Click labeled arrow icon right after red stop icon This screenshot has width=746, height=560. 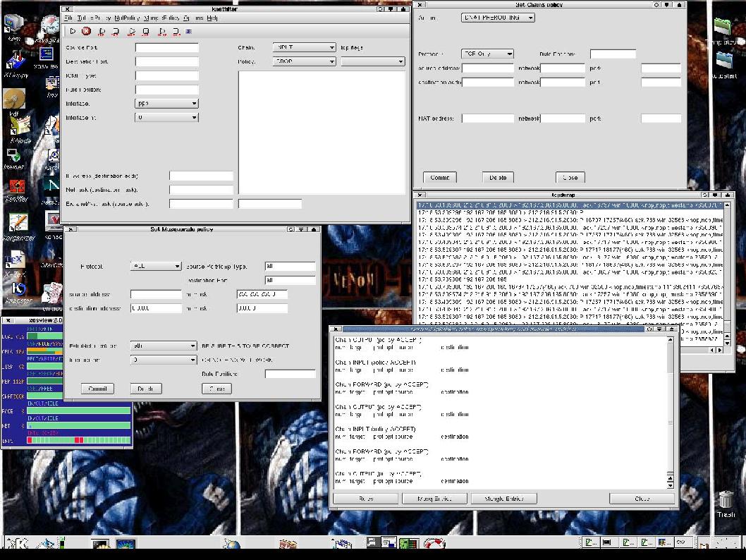tap(102, 32)
